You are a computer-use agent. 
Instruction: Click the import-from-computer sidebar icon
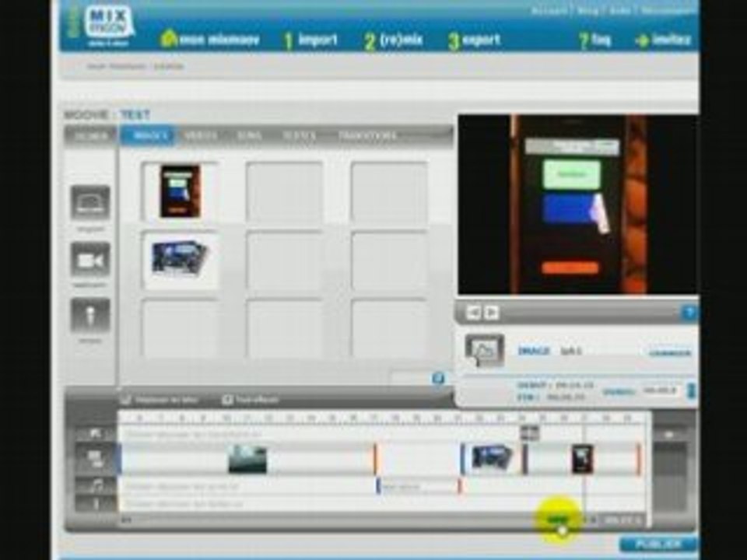pyautogui.click(x=90, y=202)
